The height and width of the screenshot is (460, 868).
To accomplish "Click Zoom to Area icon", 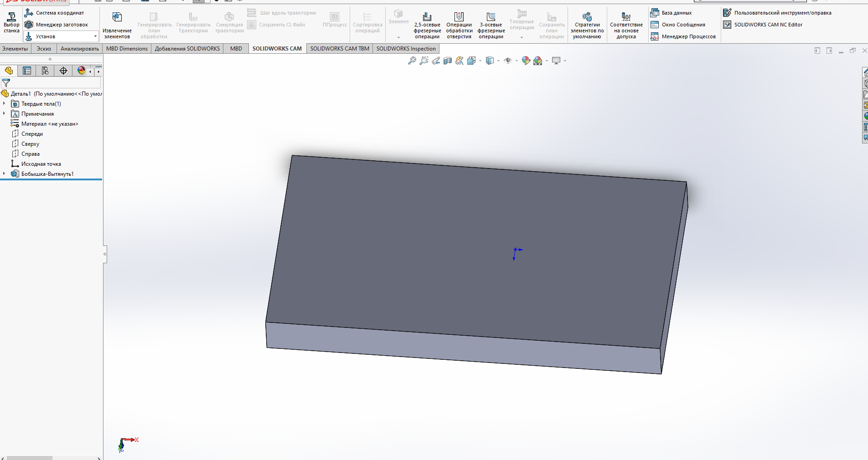I will 424,61.
